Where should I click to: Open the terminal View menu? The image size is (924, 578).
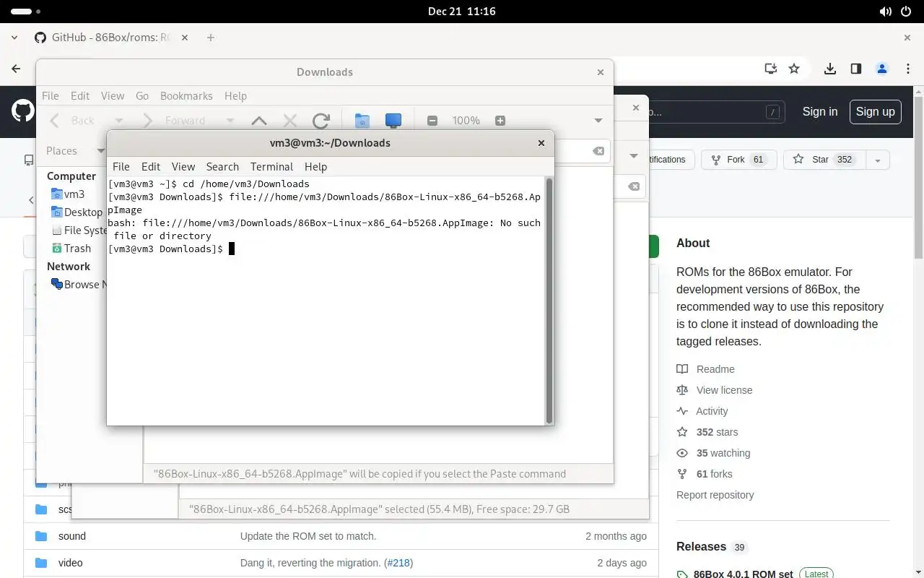[x=183, y=166]
